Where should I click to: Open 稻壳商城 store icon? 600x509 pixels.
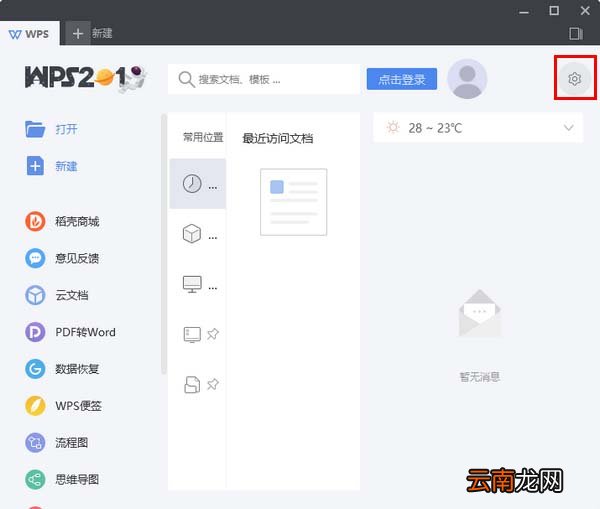(x=35, y=221)
